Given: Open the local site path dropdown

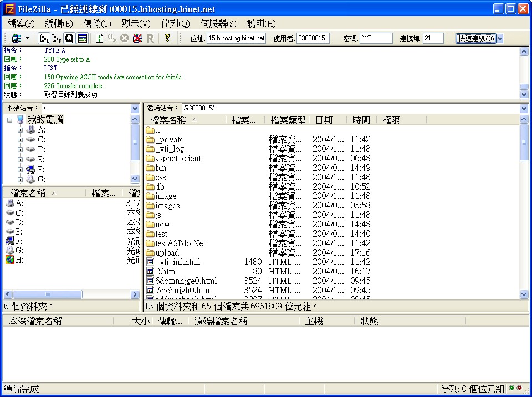Looking at the screenshot, I should pyautogui.click(x=135, y=108).
